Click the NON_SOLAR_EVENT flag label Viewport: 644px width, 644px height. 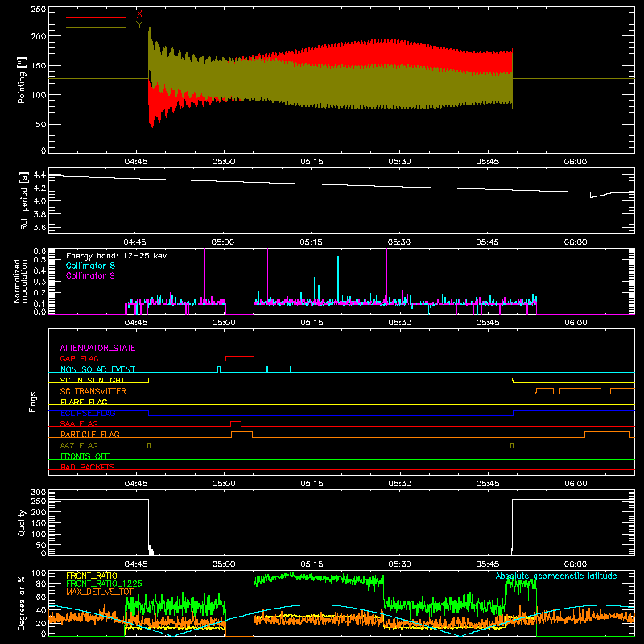97,369
